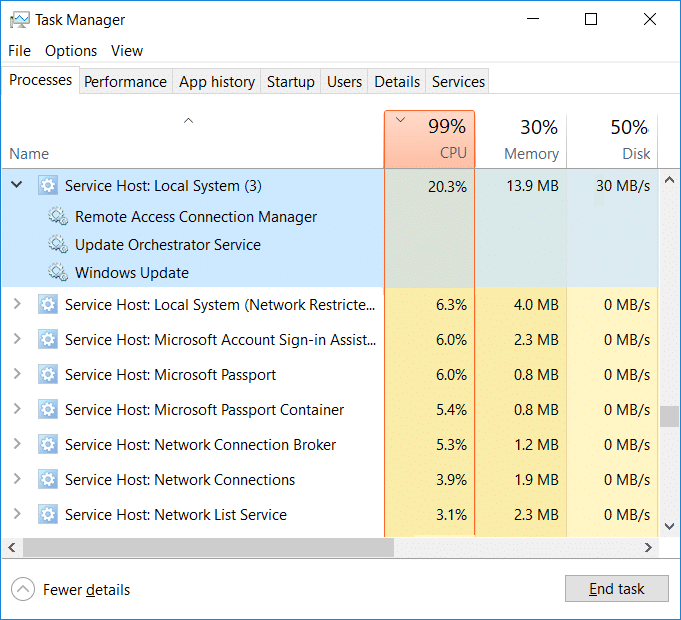The height and width of the screenshot is (620, 681).
Task: Click the vertical scrollbar thumb
Action: 670,415
